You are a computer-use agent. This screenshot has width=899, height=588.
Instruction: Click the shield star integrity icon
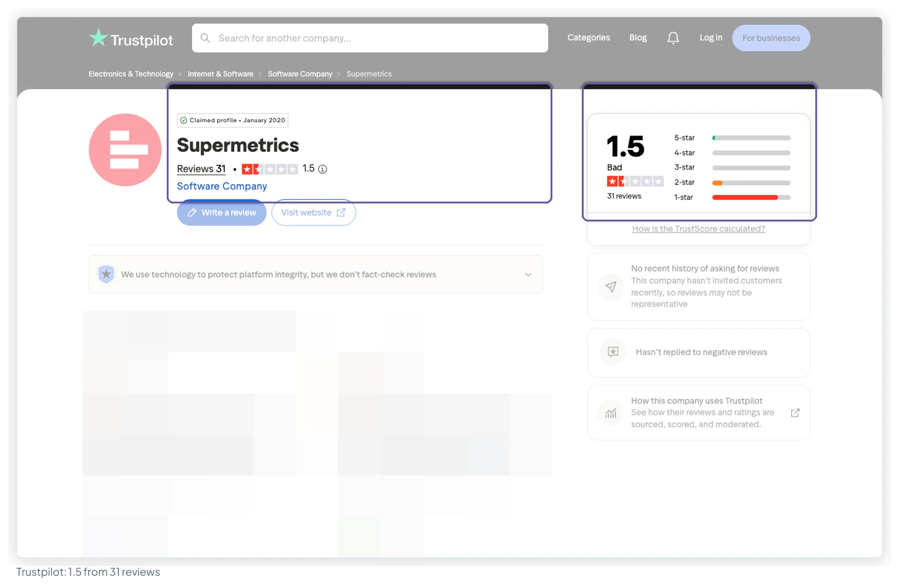[x=106, y=274]
